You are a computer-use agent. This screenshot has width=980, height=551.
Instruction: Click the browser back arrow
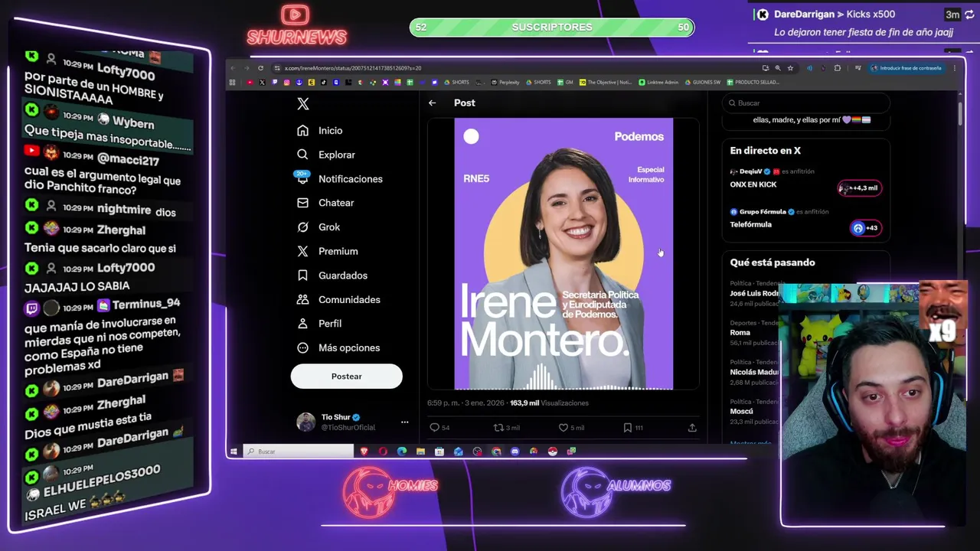[234, 68]
